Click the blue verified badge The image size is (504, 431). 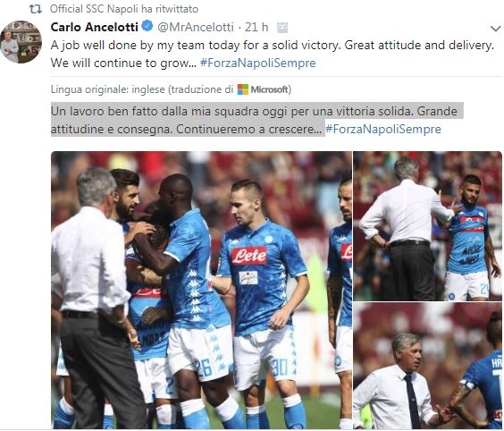point(147,26)
